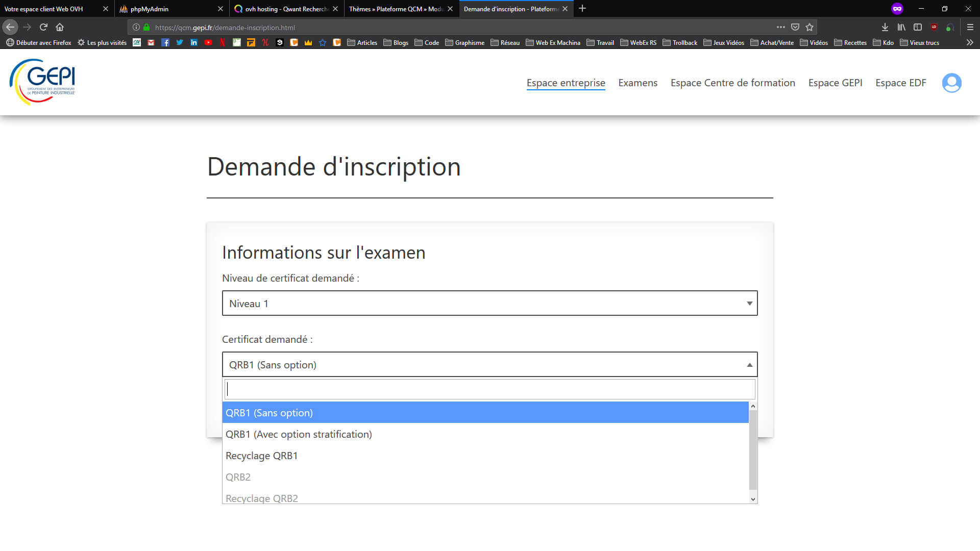
Task: Open the yellow crown bookmark icon
Action: coord(308,43)
